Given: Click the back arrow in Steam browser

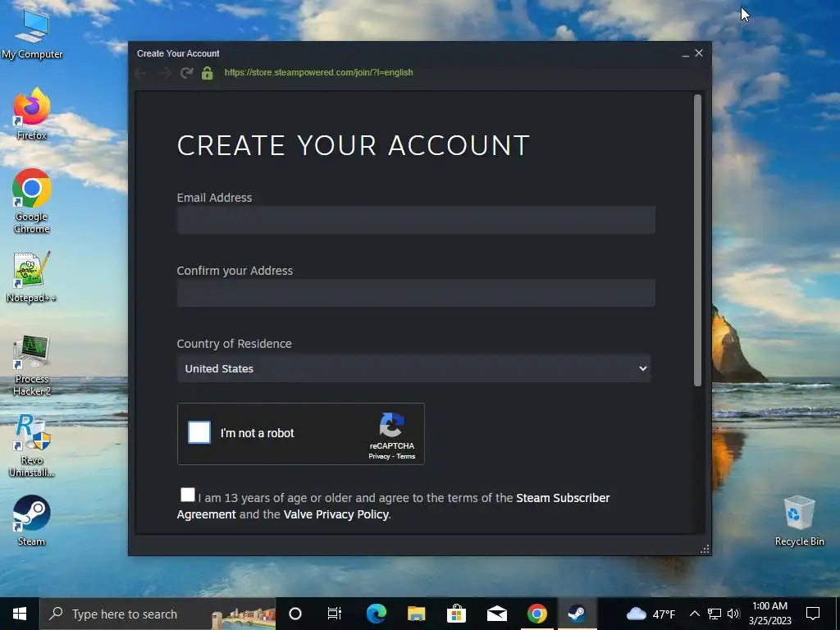Looking at the screenshot, I should [x=141, y=73].
